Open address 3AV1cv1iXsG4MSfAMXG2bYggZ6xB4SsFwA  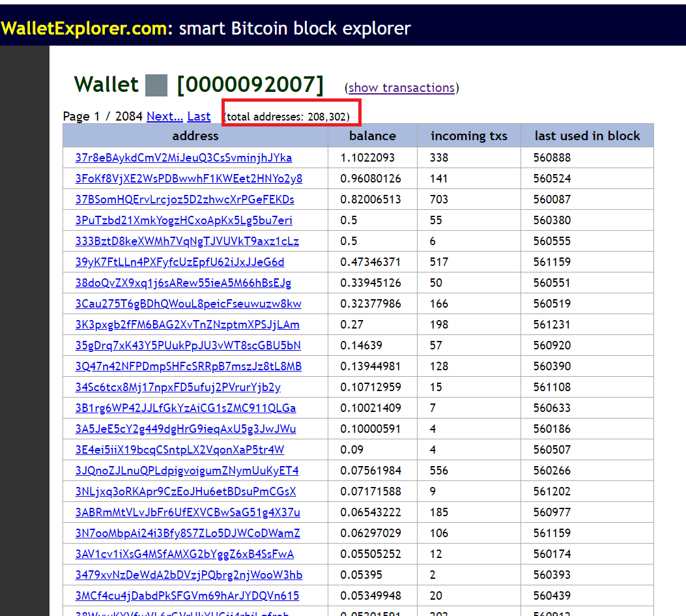point(184,554)
